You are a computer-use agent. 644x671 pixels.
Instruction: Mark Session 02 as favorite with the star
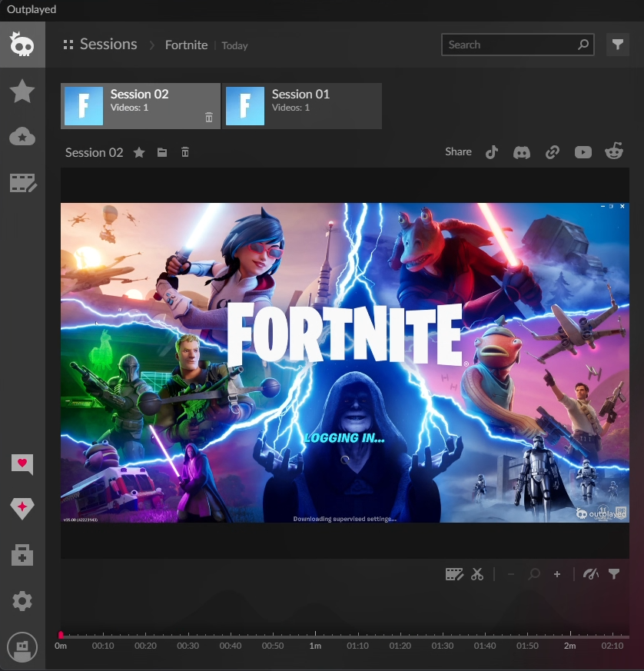click(x=139, y=152)
